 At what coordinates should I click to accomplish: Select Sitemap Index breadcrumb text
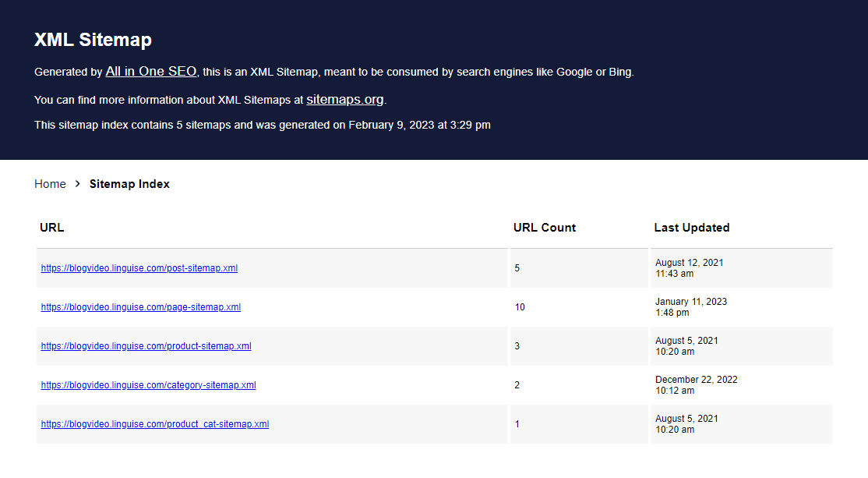point(129,184)
